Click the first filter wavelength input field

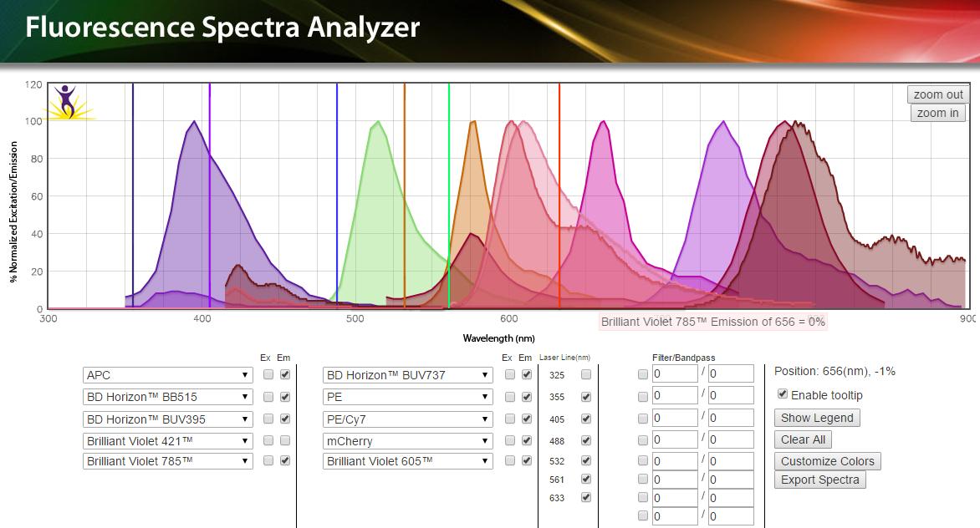[x=675, y=373]
